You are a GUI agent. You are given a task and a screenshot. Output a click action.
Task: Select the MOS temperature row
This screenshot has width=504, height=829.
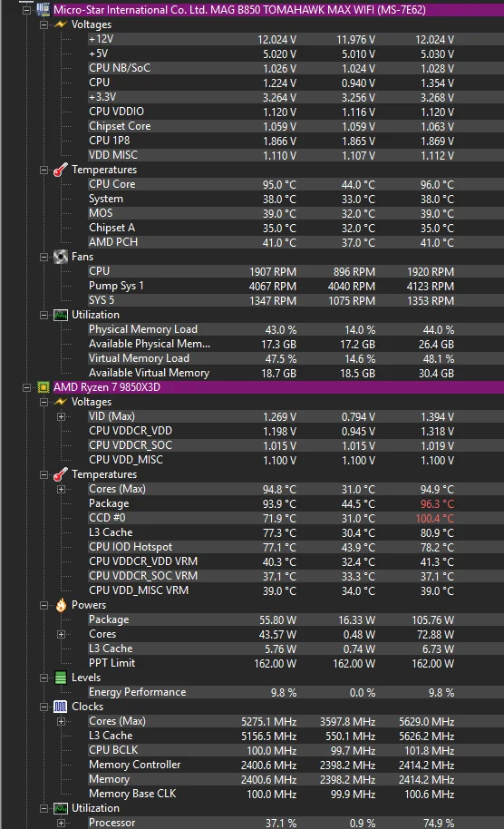pos(296,213)
